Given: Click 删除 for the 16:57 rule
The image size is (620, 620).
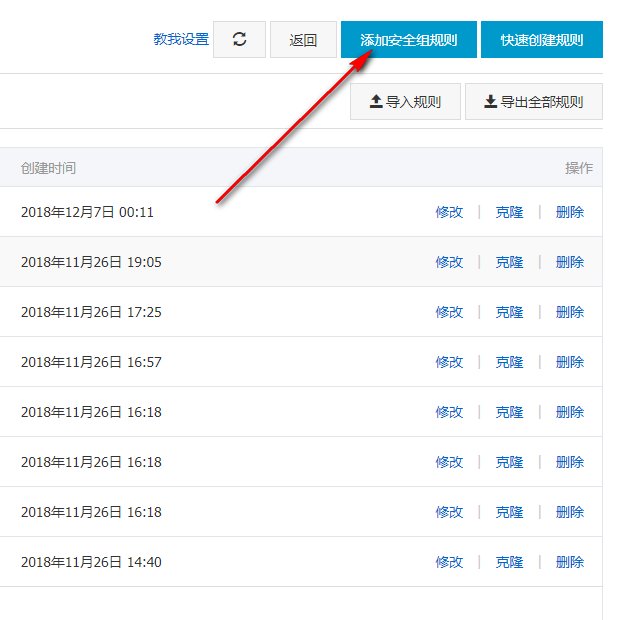Looking at the screenshot, I should [x=570, y=362].
